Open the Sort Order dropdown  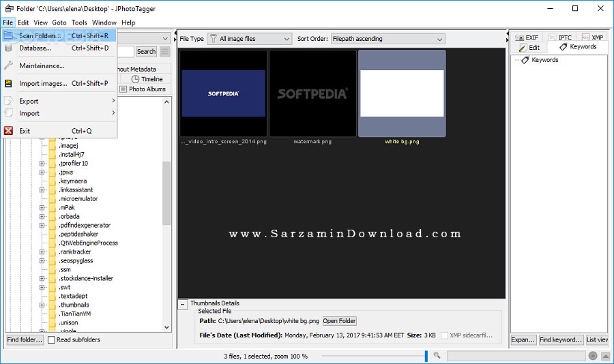pos(388,39)
